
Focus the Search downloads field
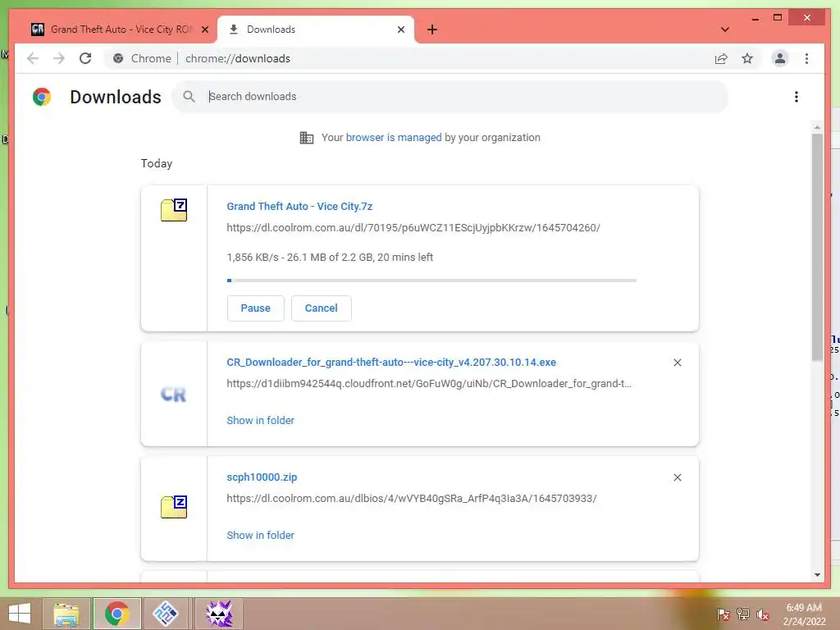pos(450,97)
